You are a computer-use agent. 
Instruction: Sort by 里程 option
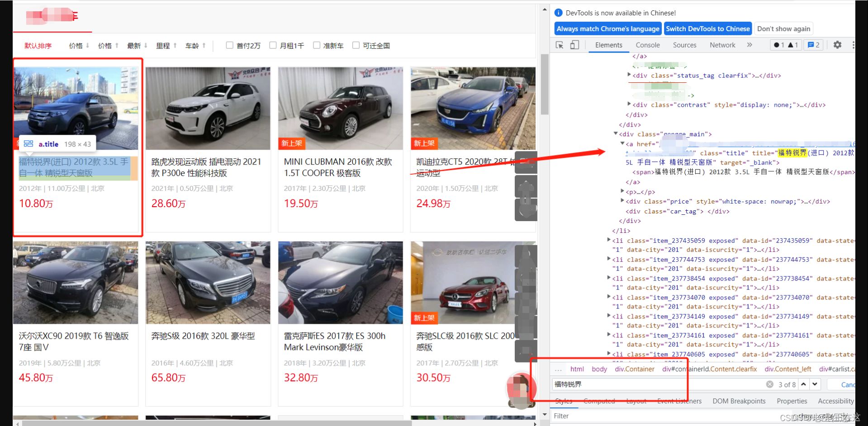[166, 46]
